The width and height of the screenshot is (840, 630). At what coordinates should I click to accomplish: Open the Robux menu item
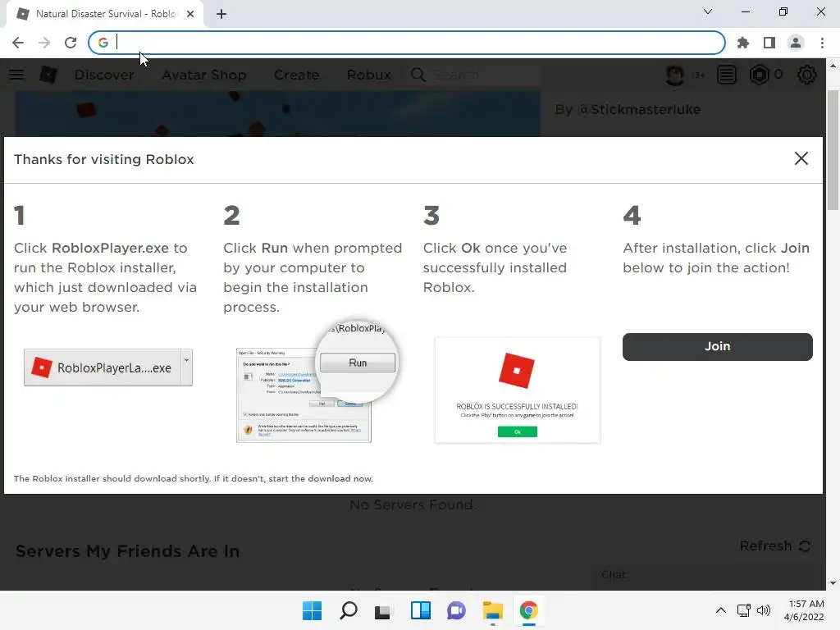(x=368, y=75)
